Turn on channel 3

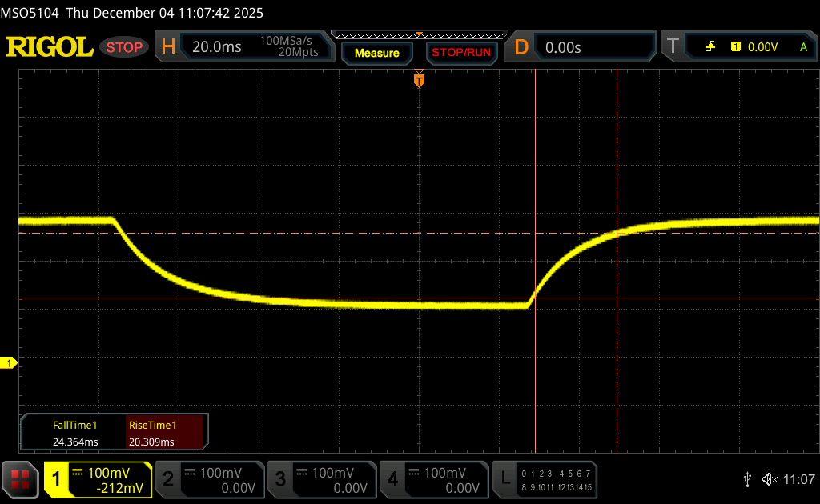tap(321, 478)
